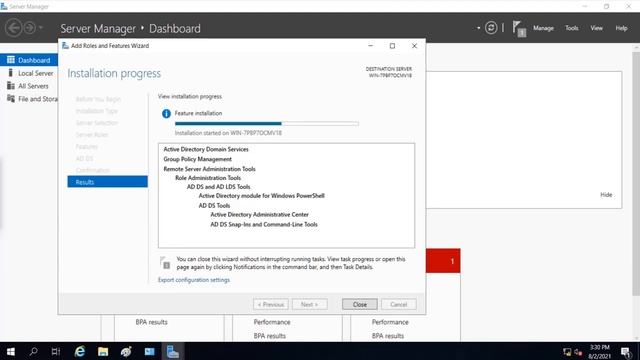The height and width of the screenshot is (360, 640).
Task: Open the View menu
Action: click(596, 28)
